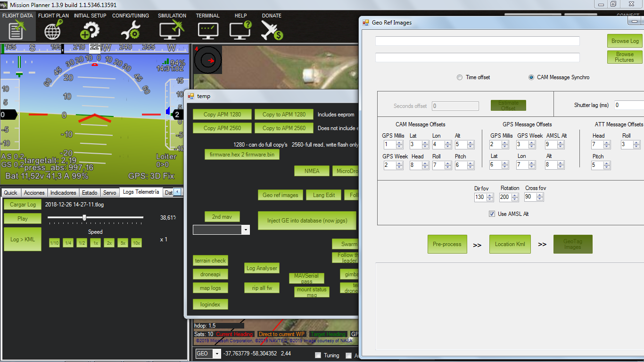Click the rip all fw button
Screen dimensions: 644x362
pyautogui.click(x=262, y=288)
